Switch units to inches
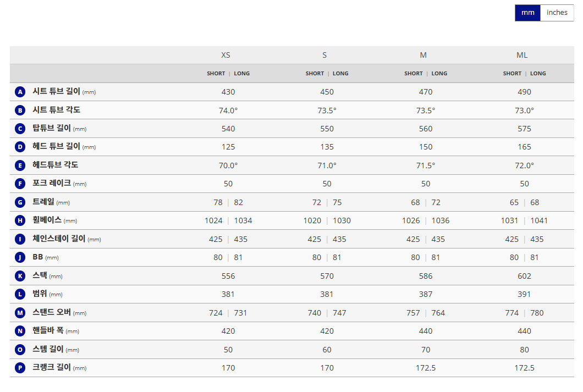The width and height of the screenshot is (583, 392). click(557, 13)
